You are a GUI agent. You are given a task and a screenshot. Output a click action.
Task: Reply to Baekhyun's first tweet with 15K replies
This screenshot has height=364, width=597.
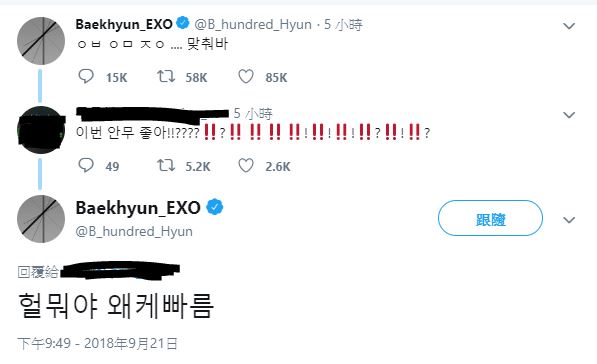coord(86,77)
